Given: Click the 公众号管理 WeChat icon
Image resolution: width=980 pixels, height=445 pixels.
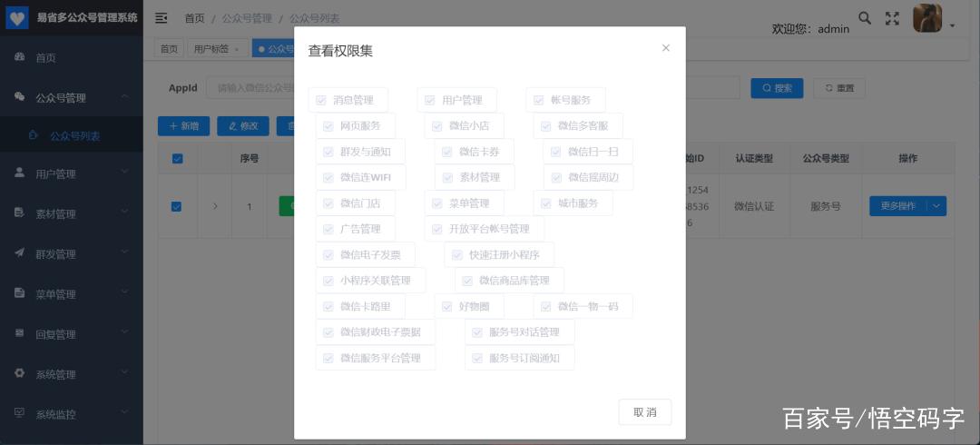Looking at the screenshot, I should 19,97.
